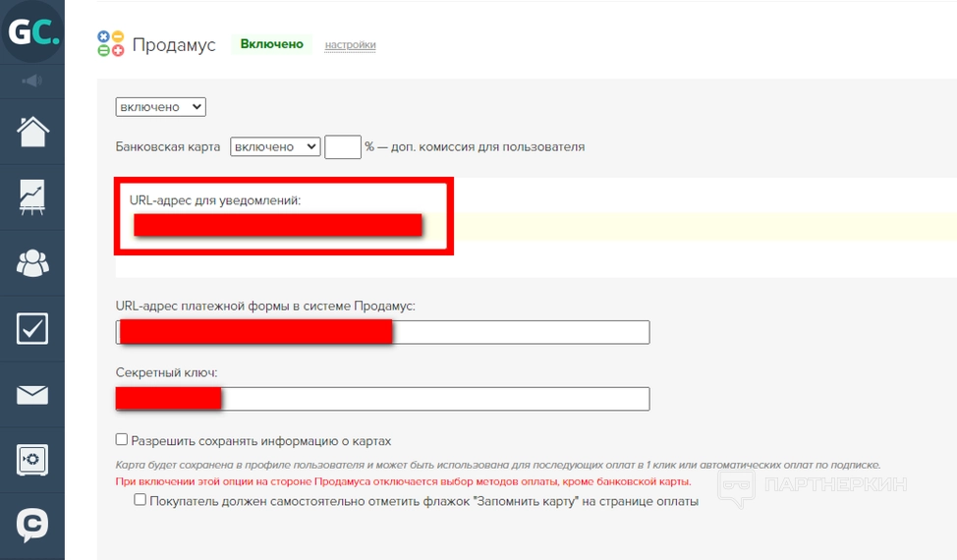
Task: Click red warning text about Продамус option
Action: click(404, 481)
